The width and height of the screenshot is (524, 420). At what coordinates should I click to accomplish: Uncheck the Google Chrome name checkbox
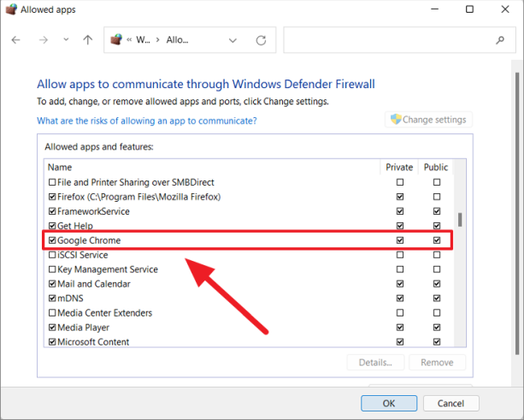pos(52,240)
